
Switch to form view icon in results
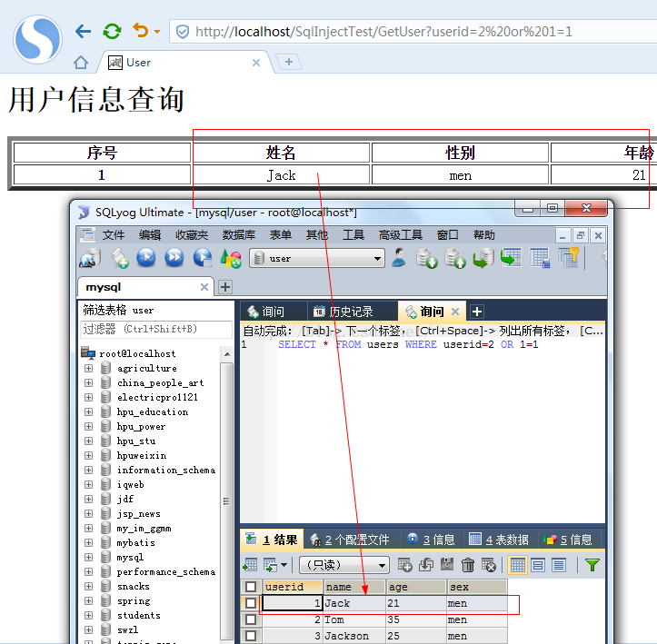coord(538,565)
